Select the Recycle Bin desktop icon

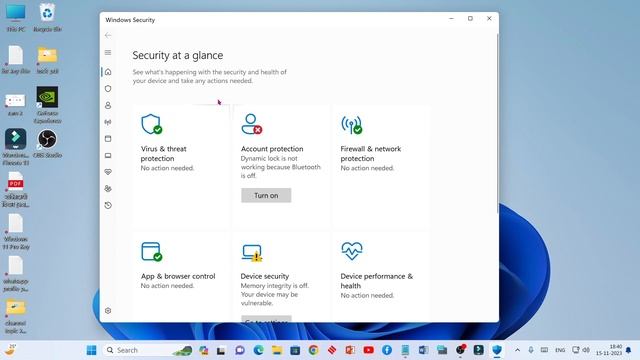47,18
